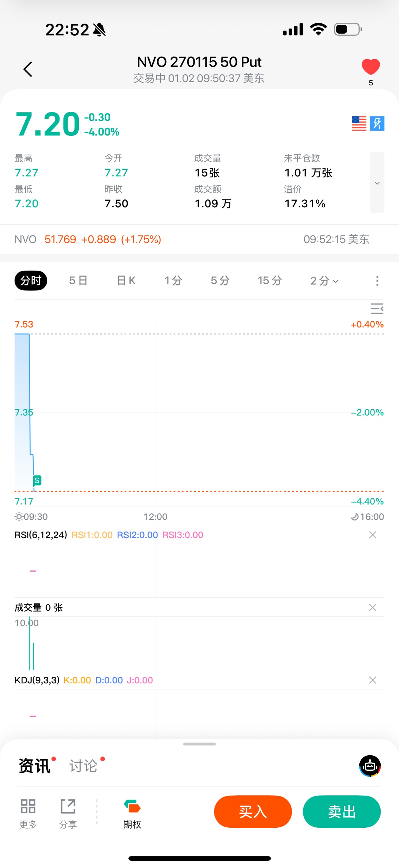Expand the quote details chevron panel
Viewport: 399px width, 868px height.
[377, 183]
